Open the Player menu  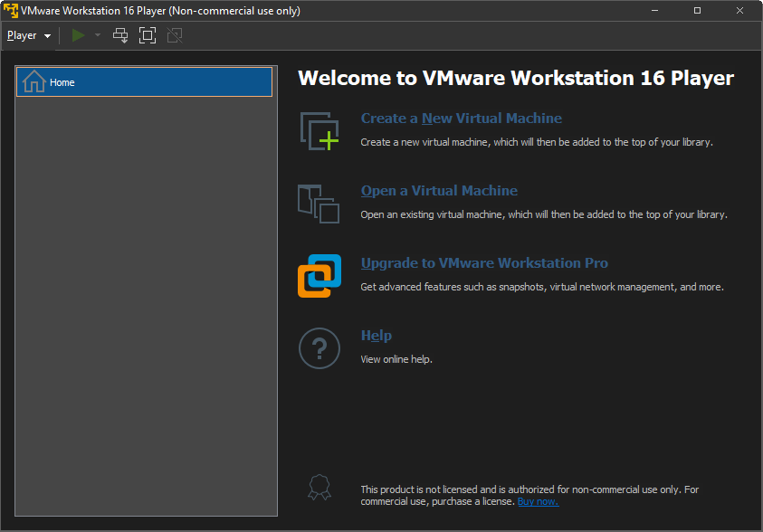click(x=28, y=35)
